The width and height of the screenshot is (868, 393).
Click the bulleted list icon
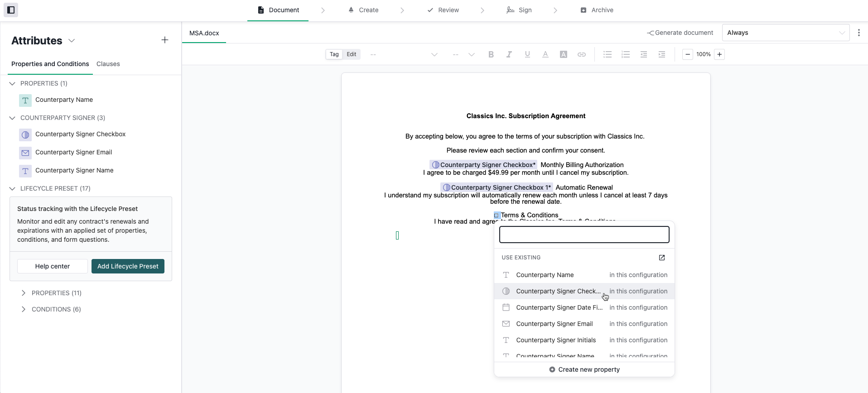coord(608,54)
